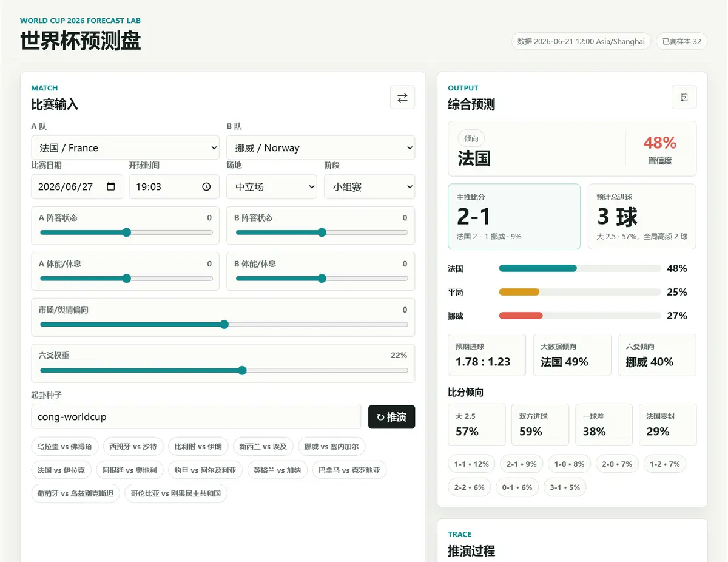
Task: Open the A 队 team dropdown
Action: 125,147
